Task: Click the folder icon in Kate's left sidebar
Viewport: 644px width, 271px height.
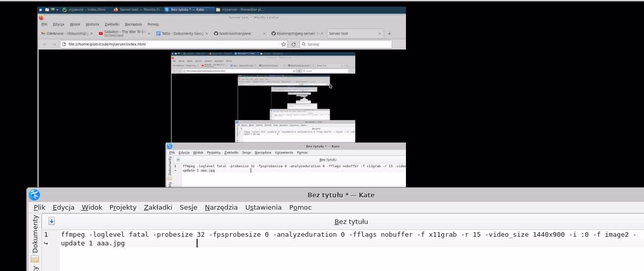Action: click(x=35, y=259)
